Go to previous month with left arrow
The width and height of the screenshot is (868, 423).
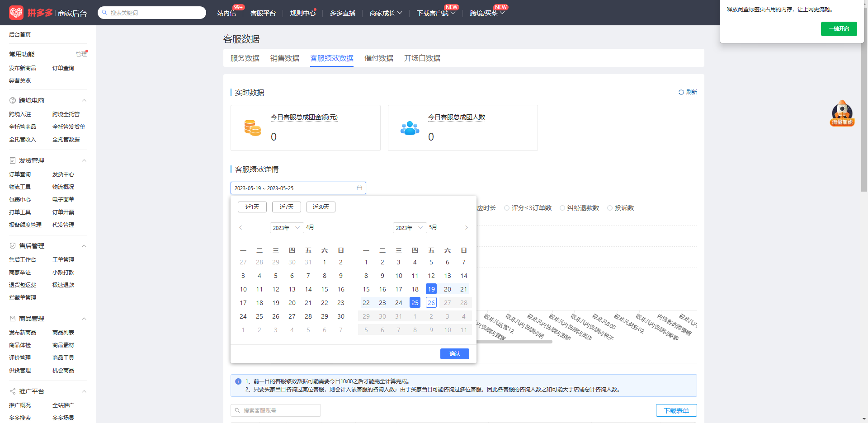click(241, 228)
